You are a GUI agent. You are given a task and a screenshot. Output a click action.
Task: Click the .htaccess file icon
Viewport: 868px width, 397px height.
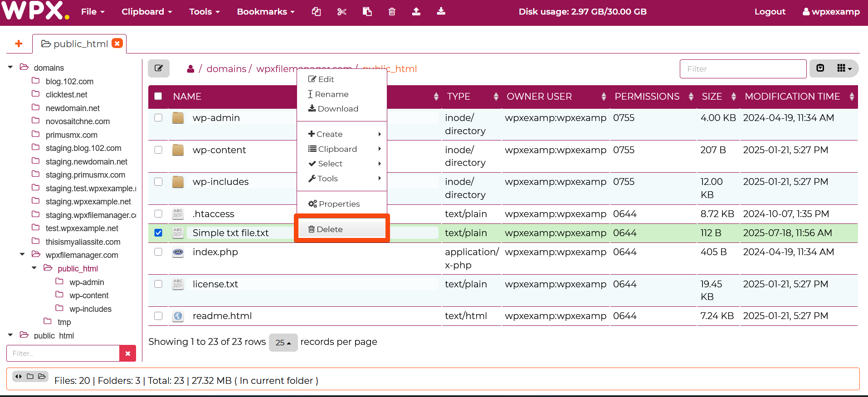click(178, 214)
